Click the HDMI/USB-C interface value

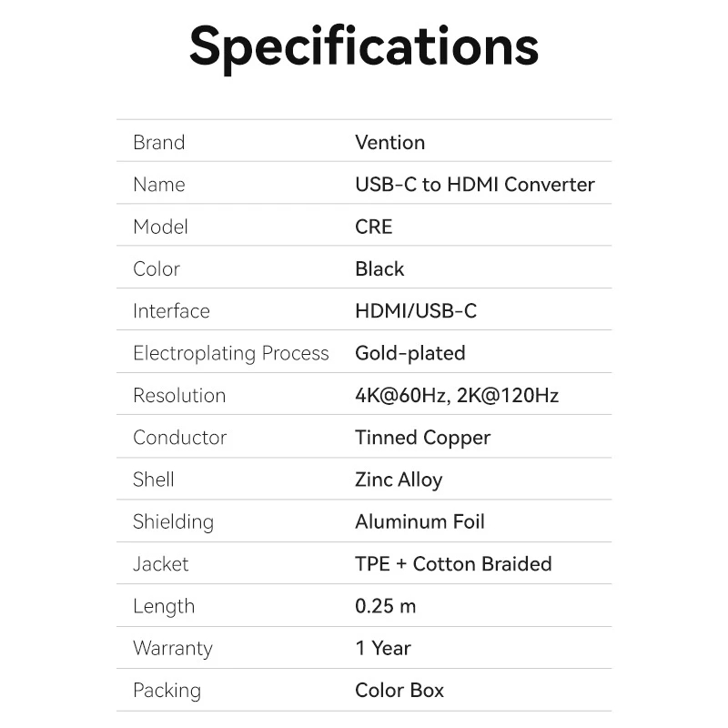tap(415, 311)
